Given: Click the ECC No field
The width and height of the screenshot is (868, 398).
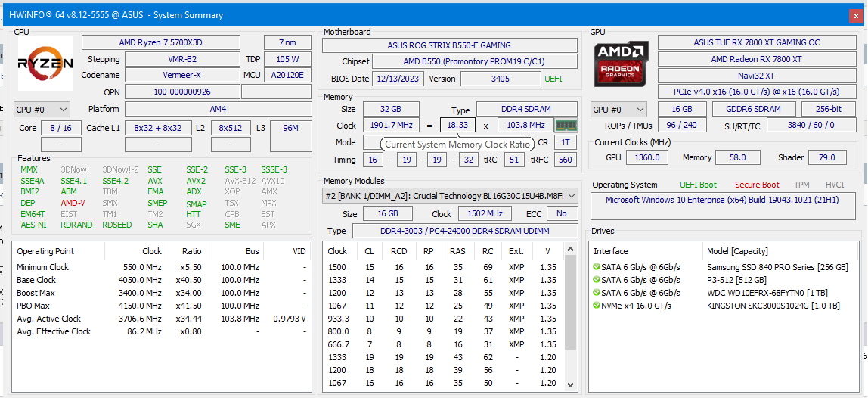Looking at the screenshot, I should 562,213.
